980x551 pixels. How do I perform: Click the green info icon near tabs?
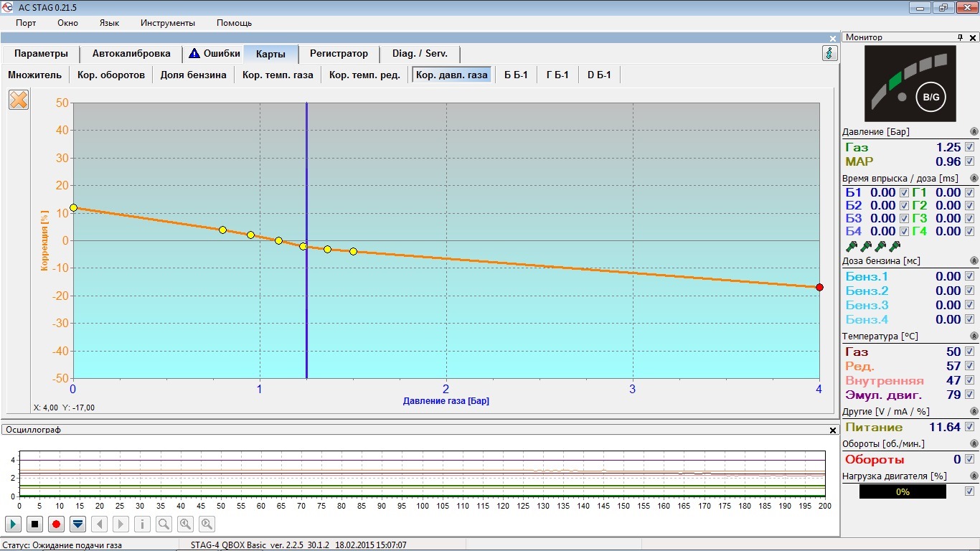pyautogui.click(x=829, y=53)
